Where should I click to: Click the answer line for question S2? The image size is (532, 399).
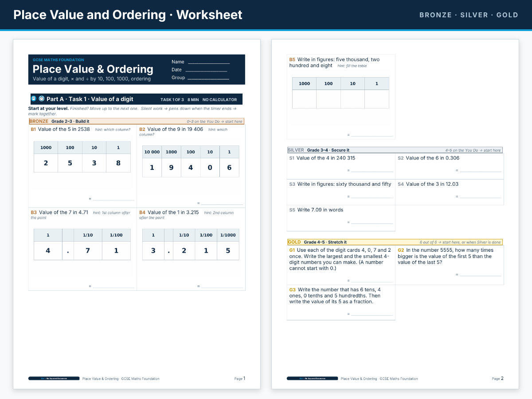click(x=480, y=171)
